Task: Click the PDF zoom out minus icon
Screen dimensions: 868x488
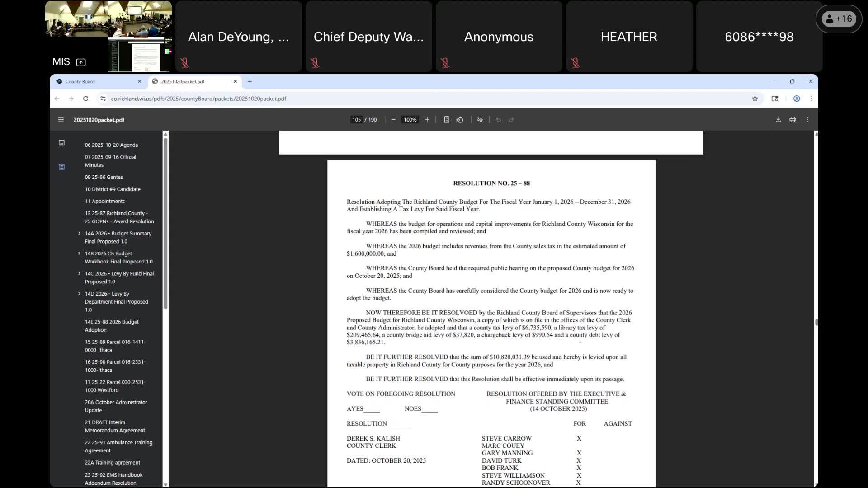Action: (x=393, y=120)
